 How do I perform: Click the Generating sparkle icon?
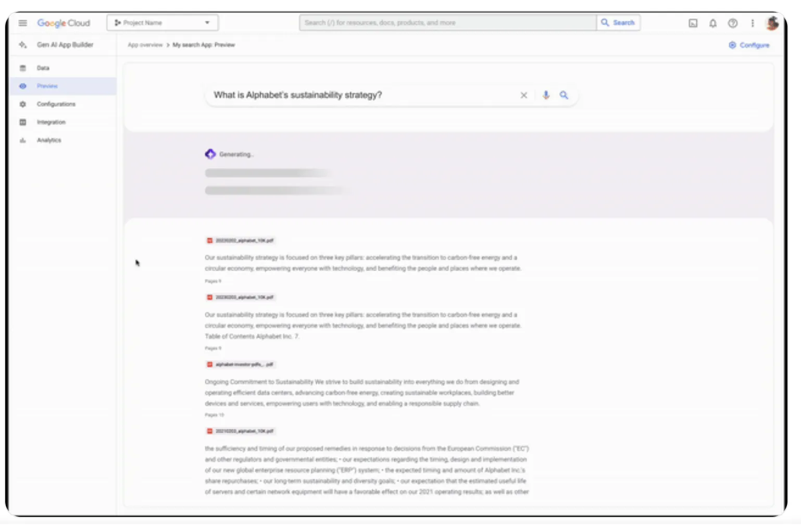coord(210,154)
